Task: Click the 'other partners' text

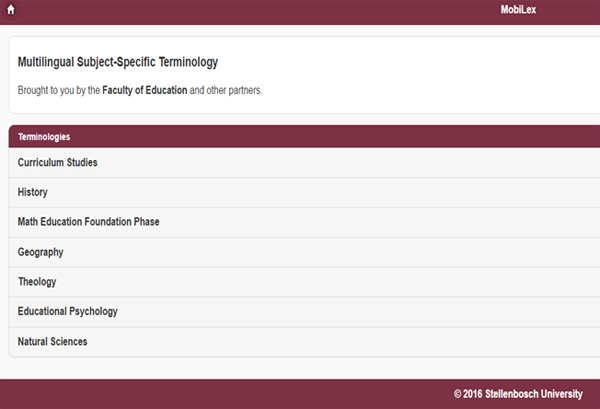Action: click(233, 91)
